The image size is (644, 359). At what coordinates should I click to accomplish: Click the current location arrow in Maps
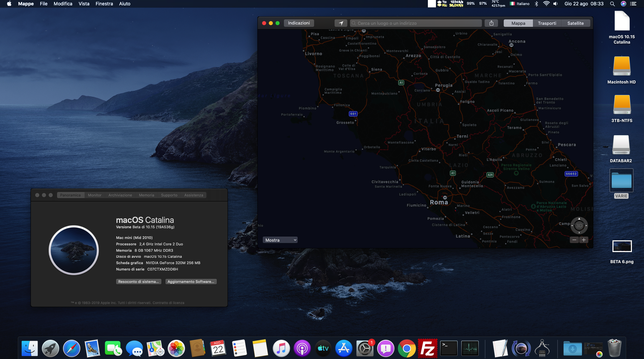(x=341, y=23)
